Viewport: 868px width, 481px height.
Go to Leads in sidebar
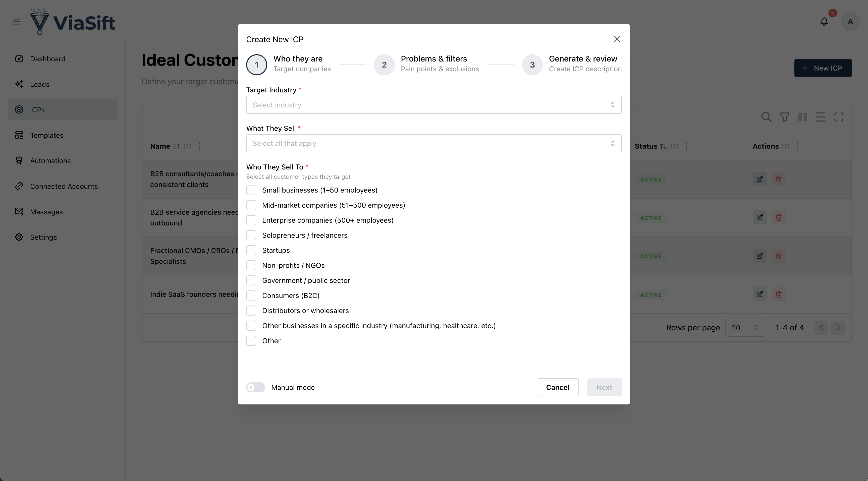[39, 84]
